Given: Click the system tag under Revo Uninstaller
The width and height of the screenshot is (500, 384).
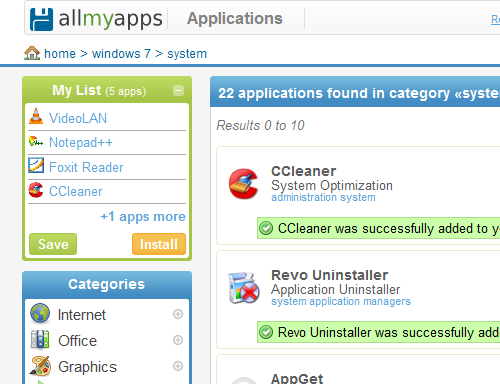Looking at the screenshot, I should (x=289, y=301).
